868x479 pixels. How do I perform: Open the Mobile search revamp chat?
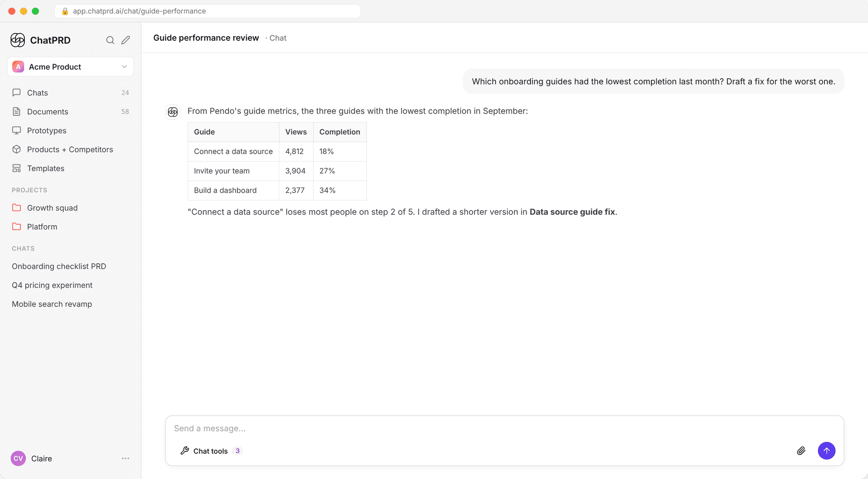pos(71,304)
